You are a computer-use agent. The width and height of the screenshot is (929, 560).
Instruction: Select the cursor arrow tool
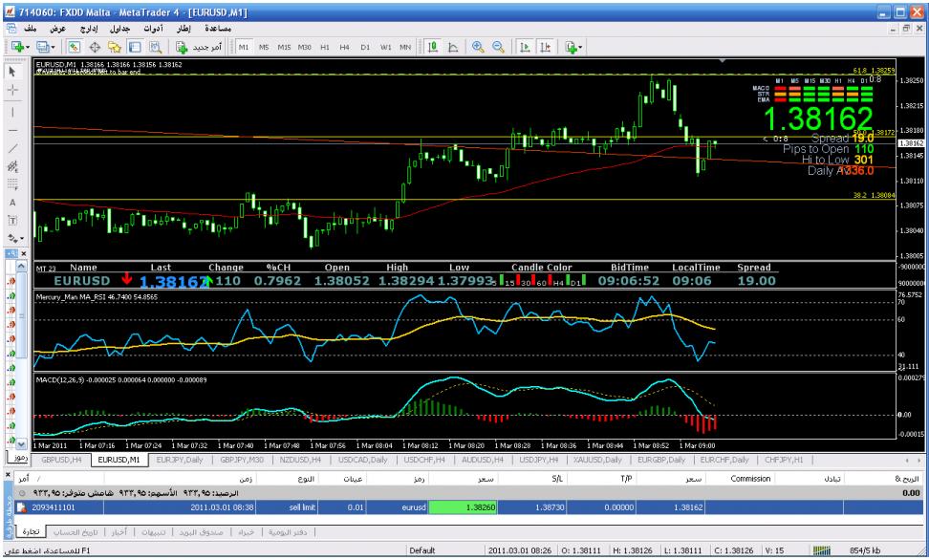click(13, 70)
